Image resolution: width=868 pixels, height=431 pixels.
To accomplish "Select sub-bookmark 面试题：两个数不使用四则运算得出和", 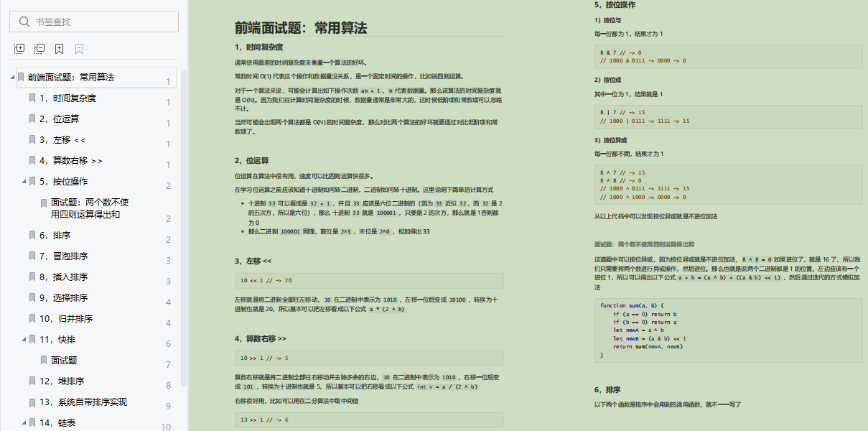I will click(90, 208).
